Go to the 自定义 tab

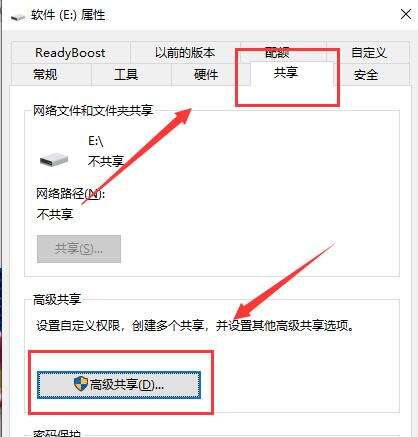(368, 53)
